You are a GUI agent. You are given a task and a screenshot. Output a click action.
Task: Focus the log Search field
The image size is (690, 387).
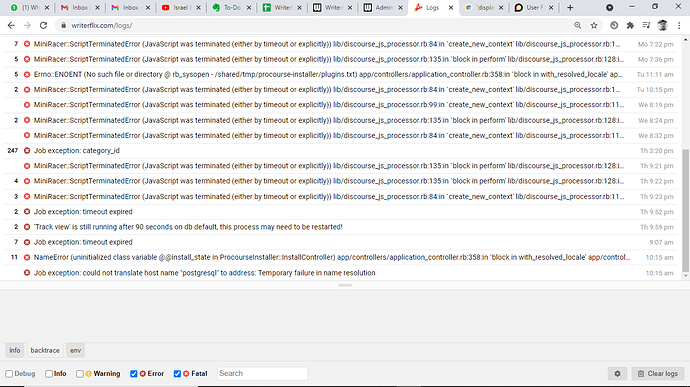coord(262,373)
